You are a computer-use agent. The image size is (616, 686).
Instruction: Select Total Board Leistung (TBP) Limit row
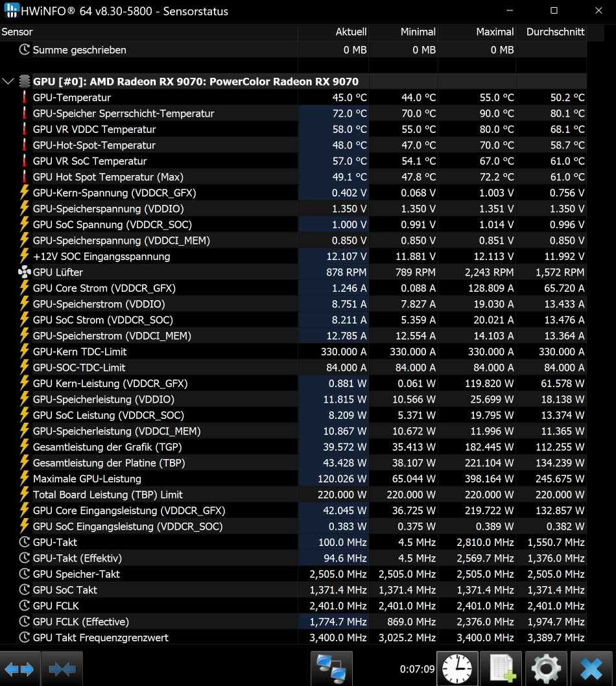click(293, 494)
